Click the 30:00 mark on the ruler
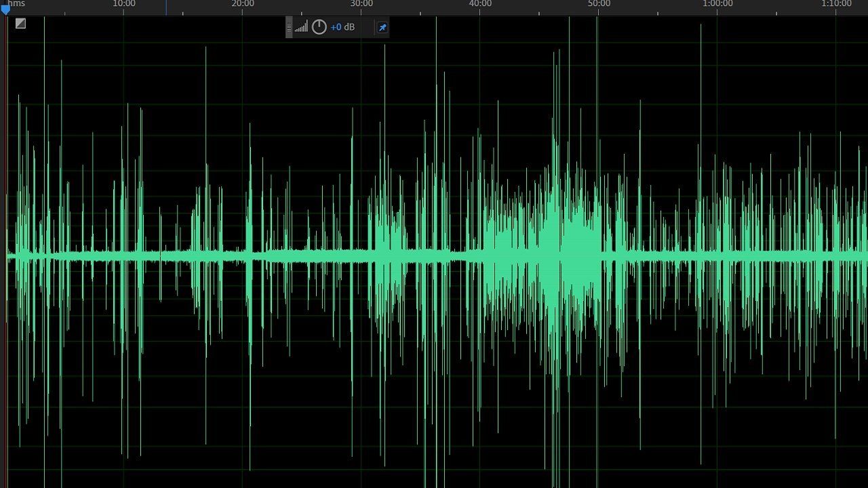 point(361,4)
